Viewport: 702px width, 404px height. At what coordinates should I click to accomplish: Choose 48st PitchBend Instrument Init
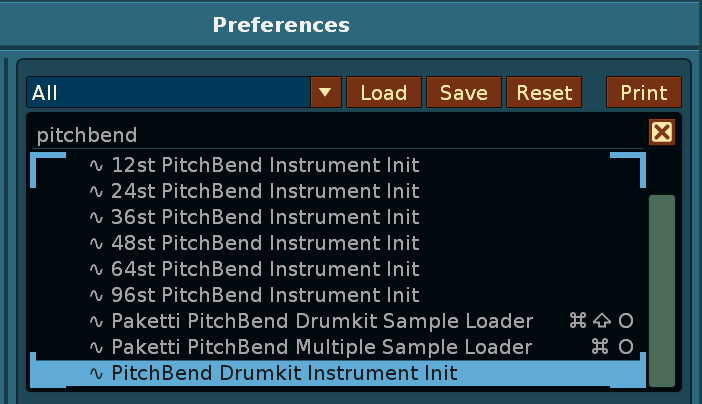[265, 243]
